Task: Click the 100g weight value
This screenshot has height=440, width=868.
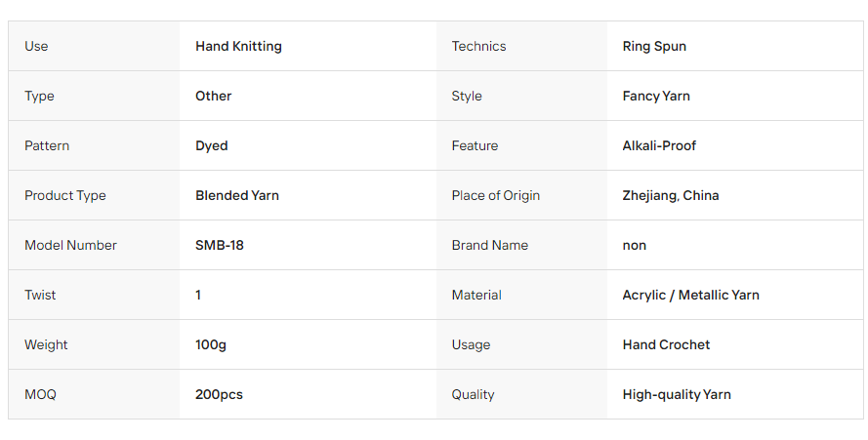Action: pyautogui.click(x=210, y=345)
